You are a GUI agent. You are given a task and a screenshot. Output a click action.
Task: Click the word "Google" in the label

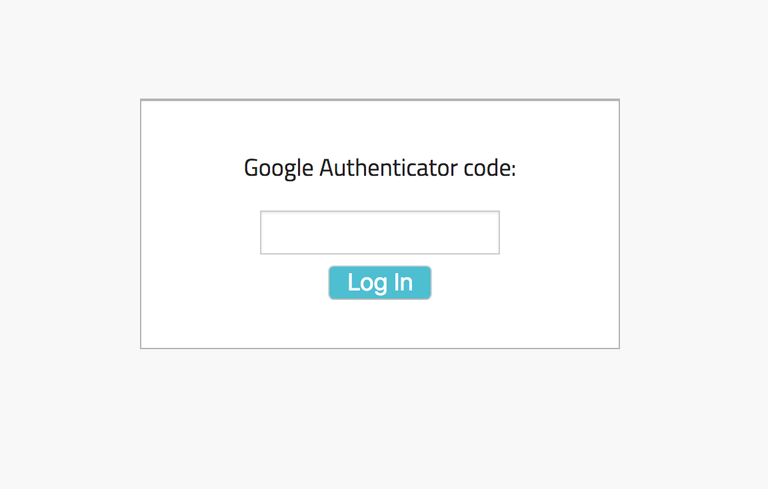click(278, 169)
